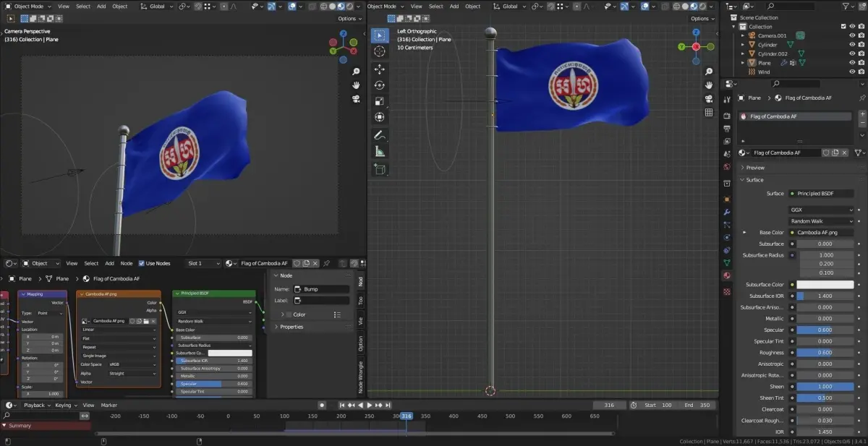Open the Slot 1 dropdown in the node editor

(202, 263)
